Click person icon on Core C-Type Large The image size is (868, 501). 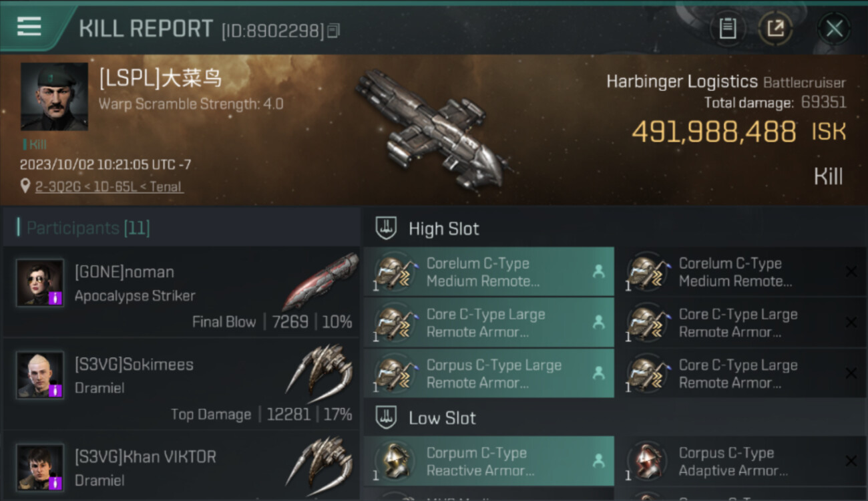coord(599,323)
